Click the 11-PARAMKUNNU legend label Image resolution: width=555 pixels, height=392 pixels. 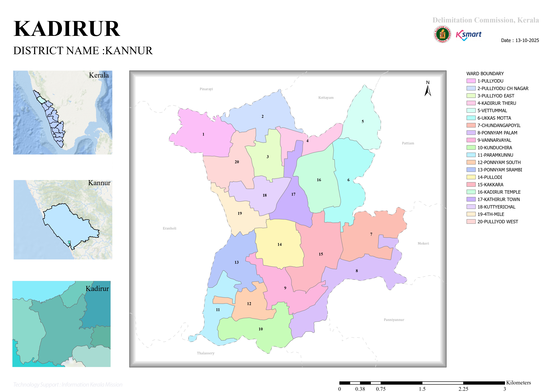495,155
